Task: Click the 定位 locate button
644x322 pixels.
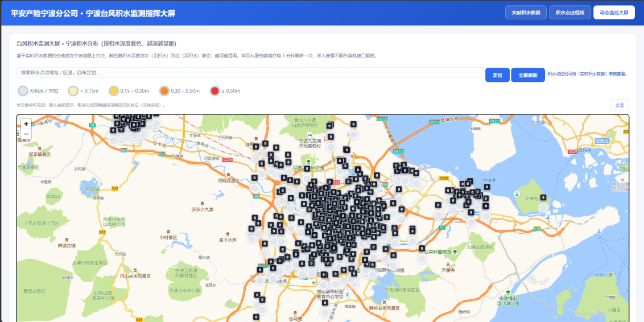Action: pyautogui.click(x=497, y=75)
